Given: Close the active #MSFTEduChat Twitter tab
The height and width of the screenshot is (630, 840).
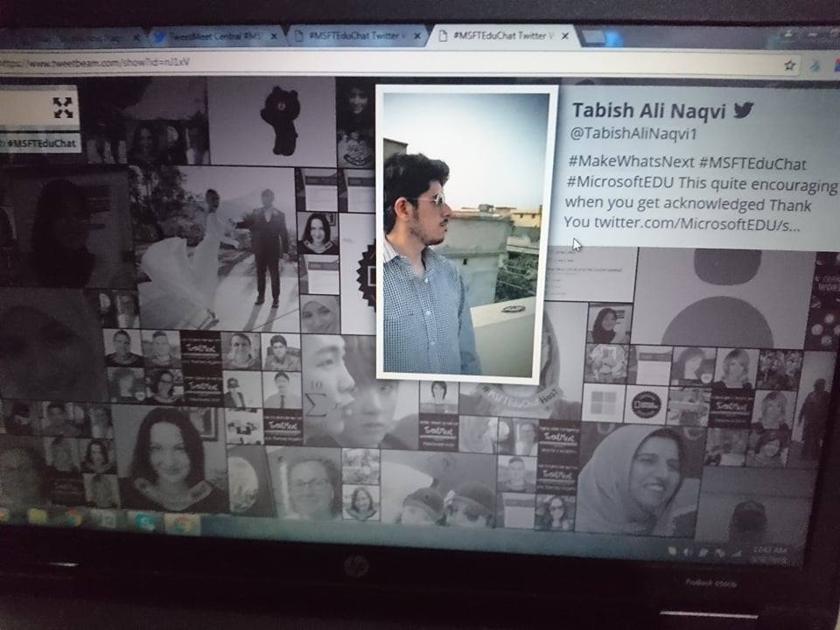Looking at the screenshot, I should click(x=564, y=37).
